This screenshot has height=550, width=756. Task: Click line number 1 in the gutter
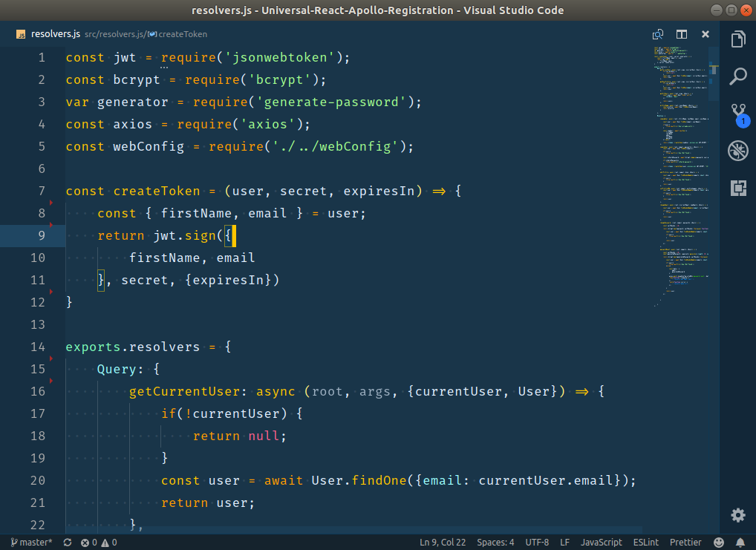tap(42, 58)
